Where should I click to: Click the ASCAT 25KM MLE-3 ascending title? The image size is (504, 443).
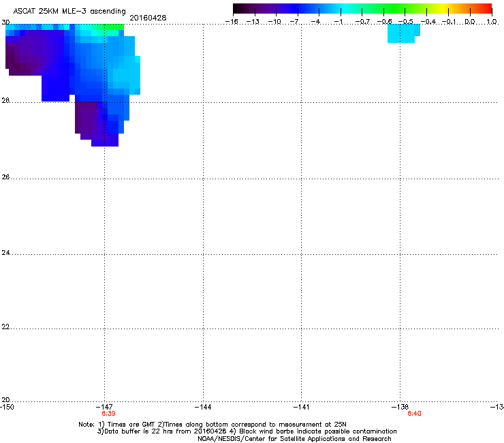pos(69,12)
